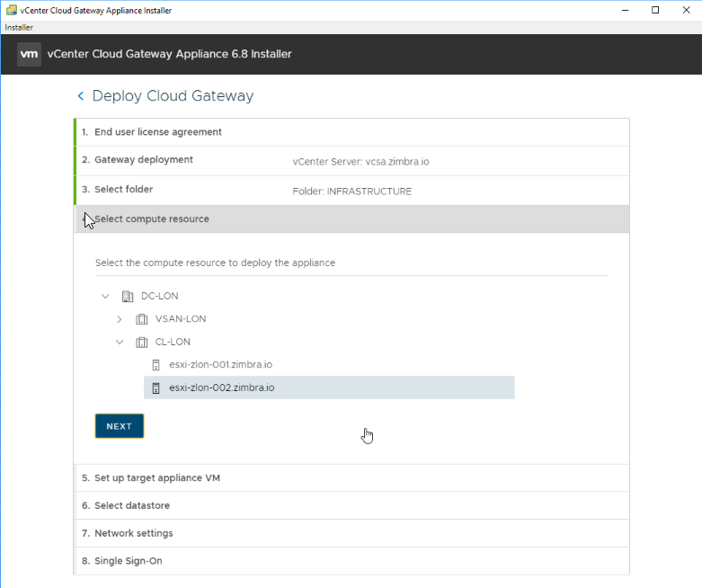
Task: Click the 'vCenter Server: vcsa.zimbra.io' summary text
Action: (360, 162)
